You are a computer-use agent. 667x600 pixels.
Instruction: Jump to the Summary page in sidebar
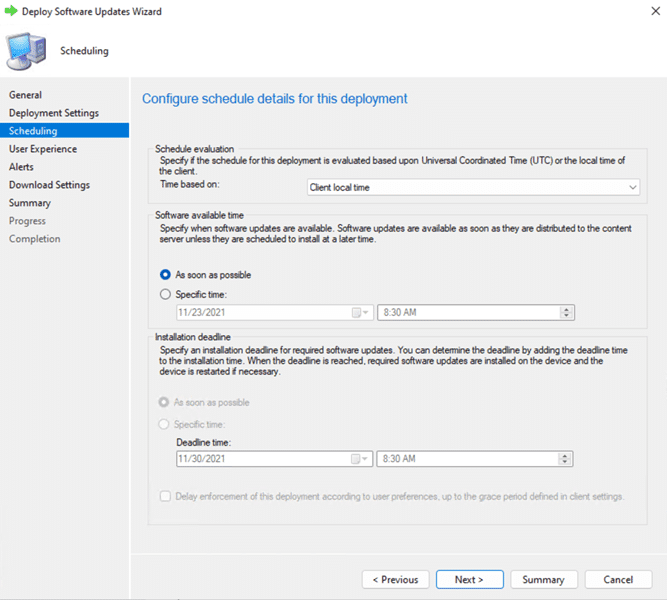click(30, 203)
